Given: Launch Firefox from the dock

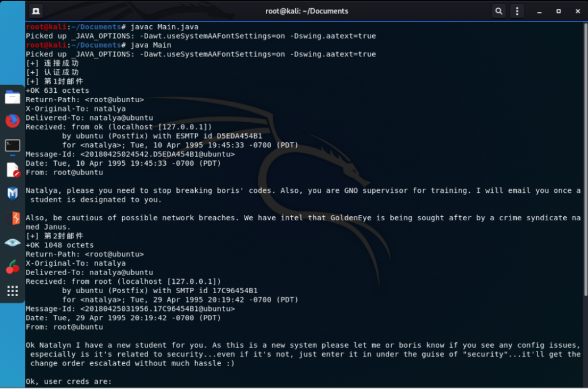Looking at the screenshot, I should coord(12,120).
